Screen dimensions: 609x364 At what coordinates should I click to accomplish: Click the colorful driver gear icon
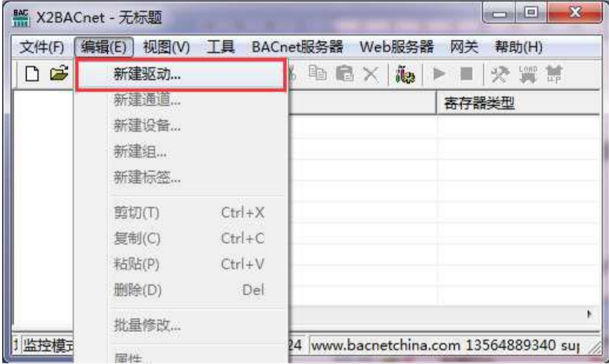[405, 74]
